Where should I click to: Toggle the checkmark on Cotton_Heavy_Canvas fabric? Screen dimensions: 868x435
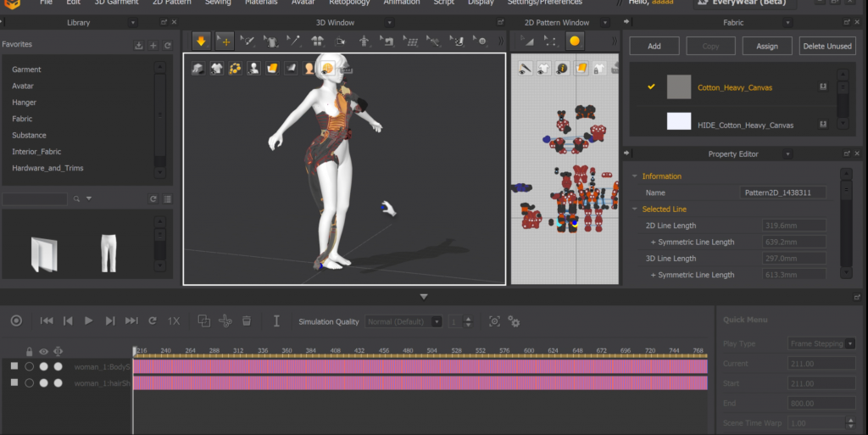pyautogui.click(x=651, y=86)
